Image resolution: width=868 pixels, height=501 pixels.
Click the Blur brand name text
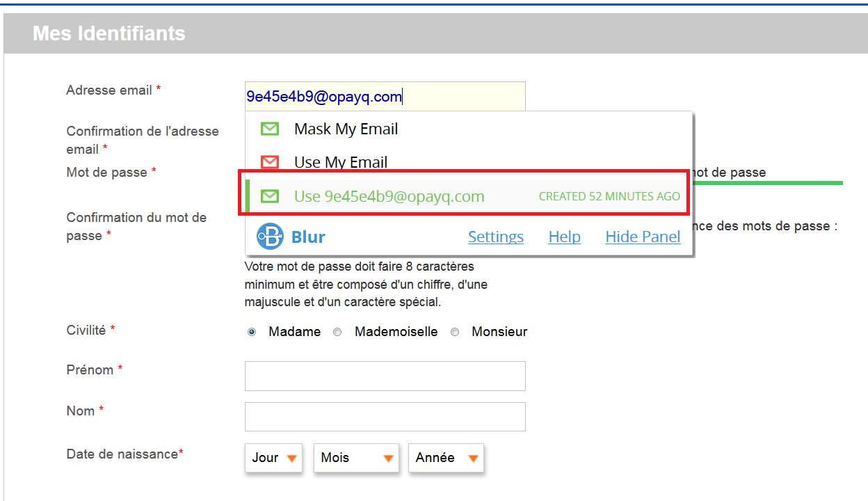pyautogui.click(x=308, y=237)
